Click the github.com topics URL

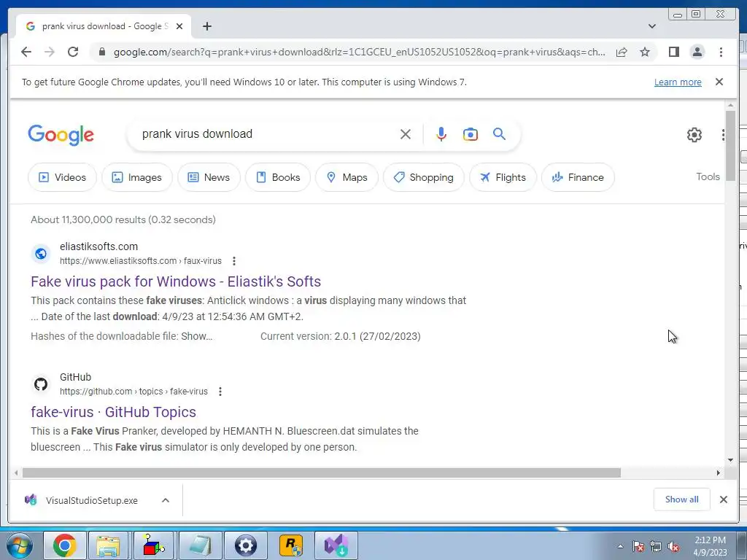[x=134, y=392]
